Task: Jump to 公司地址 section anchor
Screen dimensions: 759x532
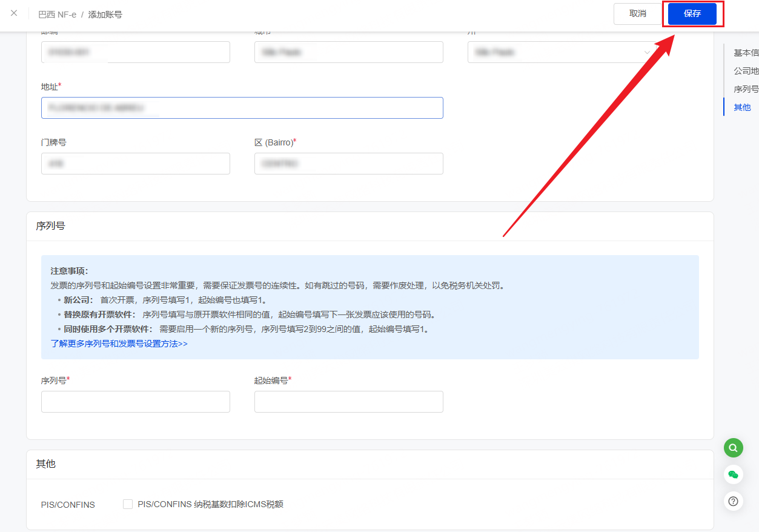Action: (746, 71)
